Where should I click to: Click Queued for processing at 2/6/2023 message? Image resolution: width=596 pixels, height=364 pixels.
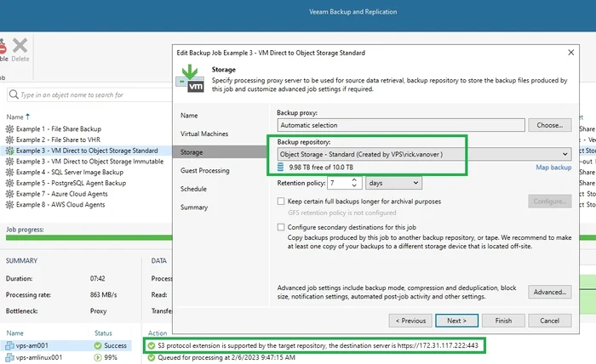point(226,357)
